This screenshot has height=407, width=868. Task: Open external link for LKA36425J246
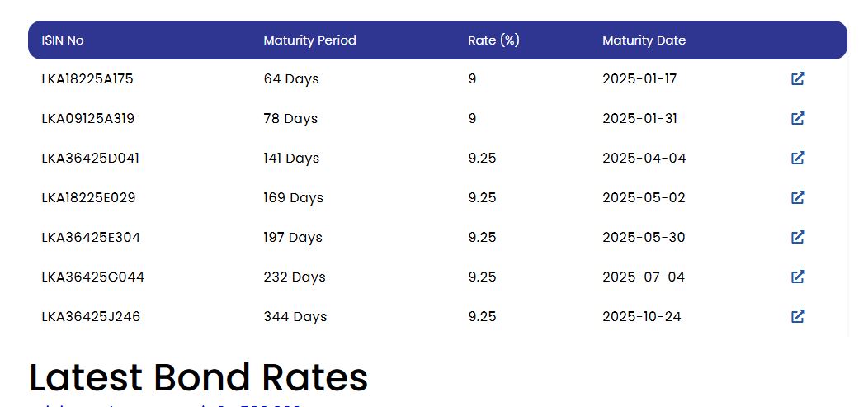tap(798, 316)
